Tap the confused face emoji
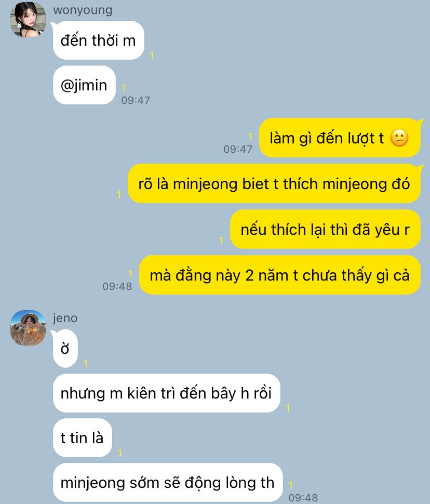The height and width of the screenshot is (504, 430). click(x=399, y=138)
